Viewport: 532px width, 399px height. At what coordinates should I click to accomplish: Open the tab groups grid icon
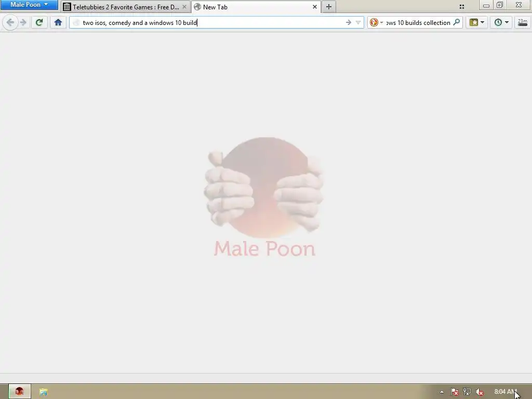tap(462, 7)
